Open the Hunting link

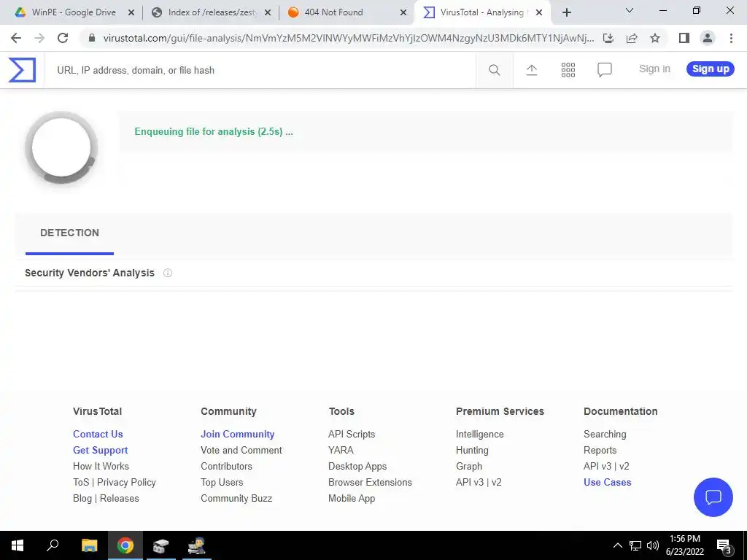tap(472, 450)
